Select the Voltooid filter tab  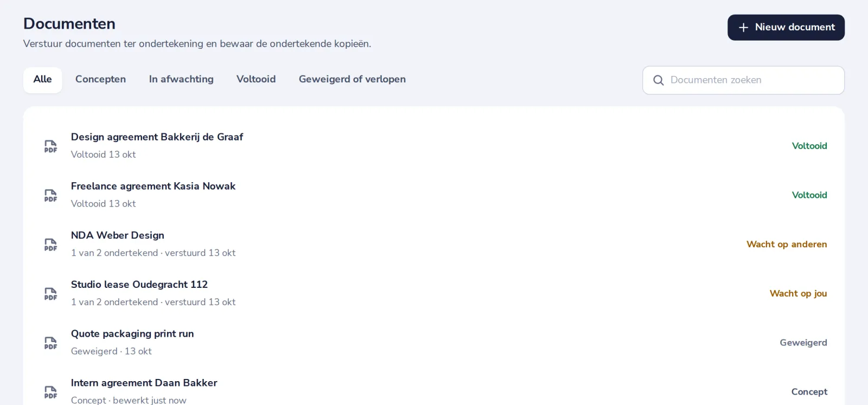pos(256,80)
